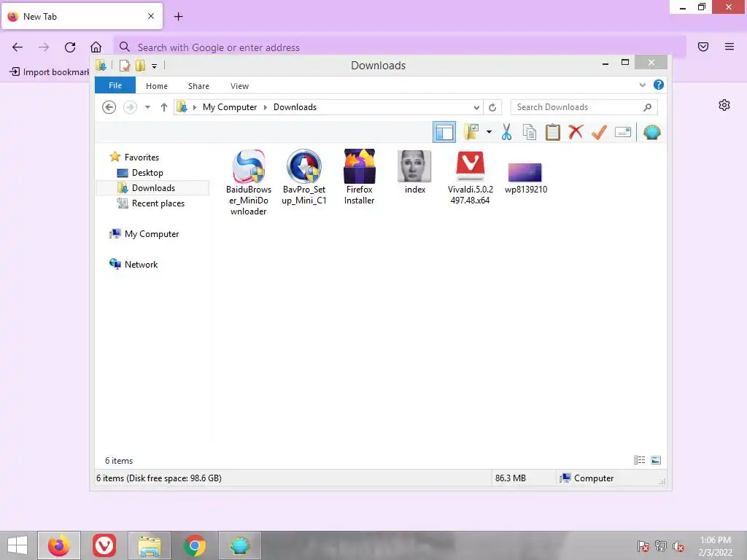Select BavPro_Setup_Mini_C1 file
Image resolution: width=747 pixels, height=560 pixels.
pos(304,177)
